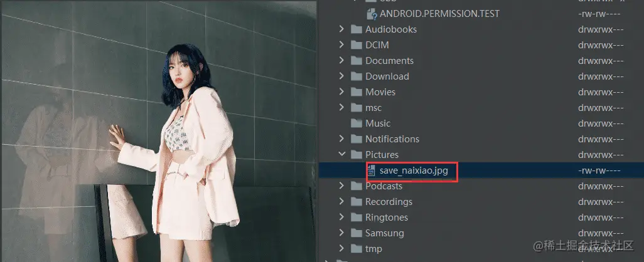Click the Music folder icon
The height and width of the screenshot is (262, 644).
pos(356,123)
